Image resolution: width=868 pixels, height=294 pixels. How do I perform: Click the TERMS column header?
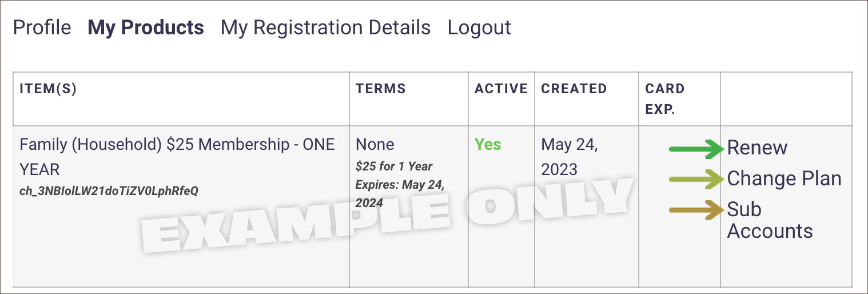coord(380,89)
